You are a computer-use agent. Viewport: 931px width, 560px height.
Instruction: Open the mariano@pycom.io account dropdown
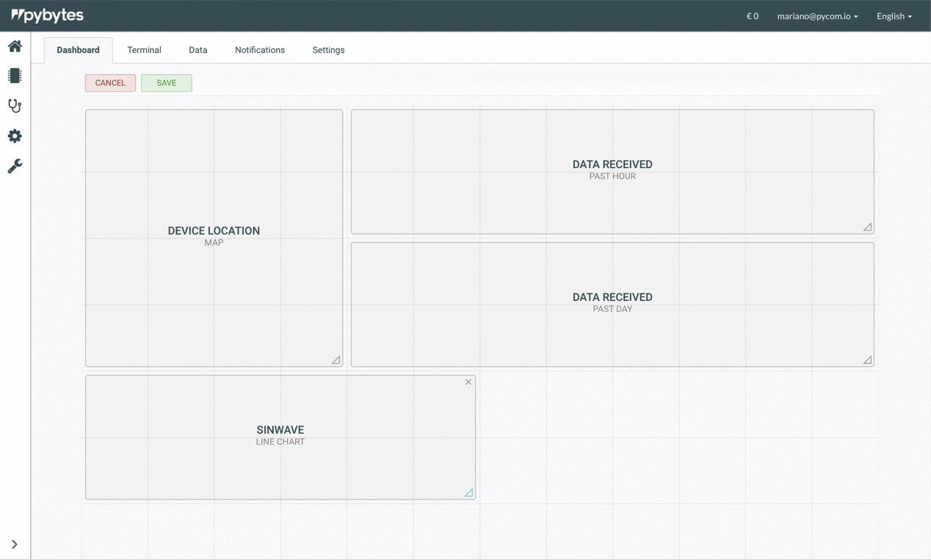(817, 16)
